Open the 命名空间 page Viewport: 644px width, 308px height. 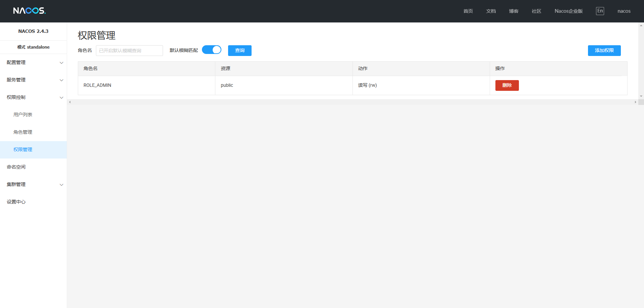point(33,167)
